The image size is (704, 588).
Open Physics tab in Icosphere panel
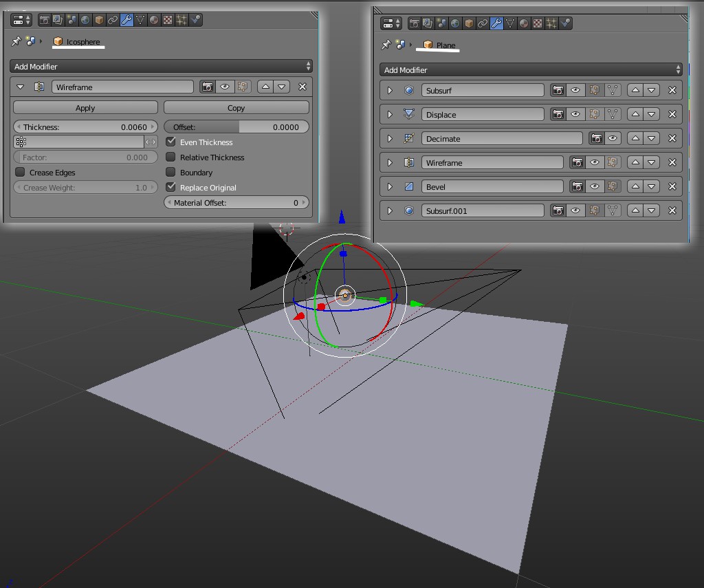(x=195, y=20)
